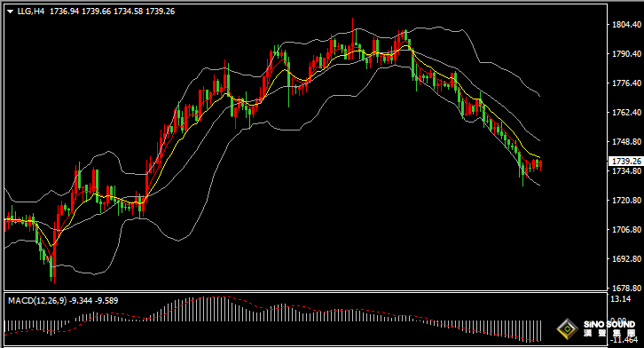Click the MACD values -9.344 -9.589
644x348 pixels.
point(94,301)
